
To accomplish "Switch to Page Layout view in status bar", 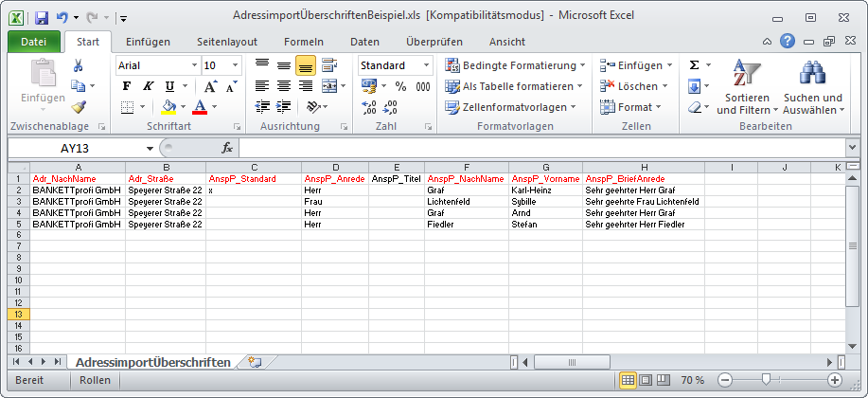I will click(x=646, y=380).
